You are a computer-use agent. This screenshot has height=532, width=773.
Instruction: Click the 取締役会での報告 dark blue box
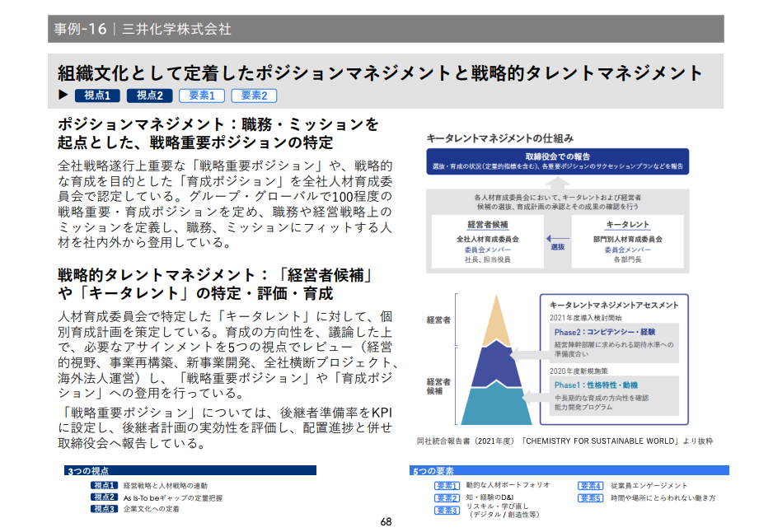[557, 161]
